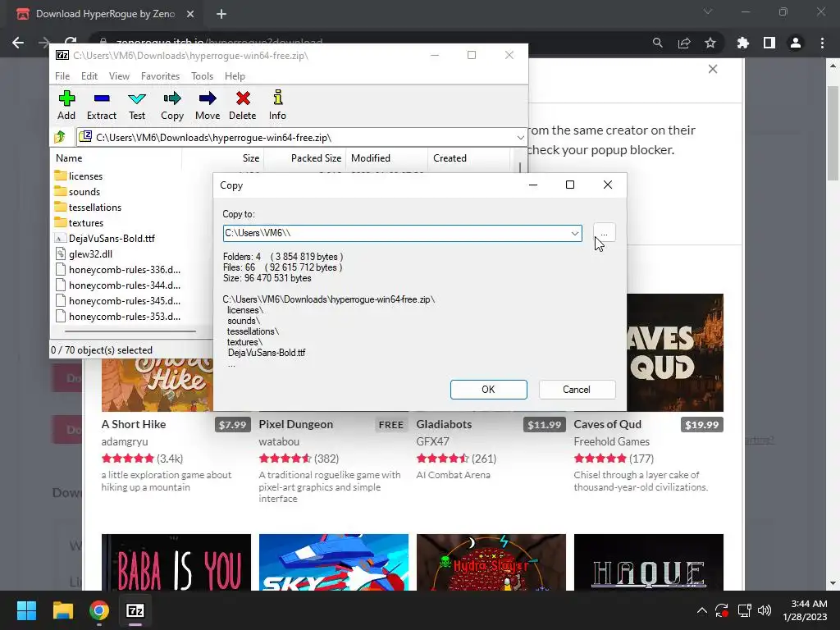Share this page icon in Chrome
Viewport: 840px width, 630px height.
pos(684,43)
